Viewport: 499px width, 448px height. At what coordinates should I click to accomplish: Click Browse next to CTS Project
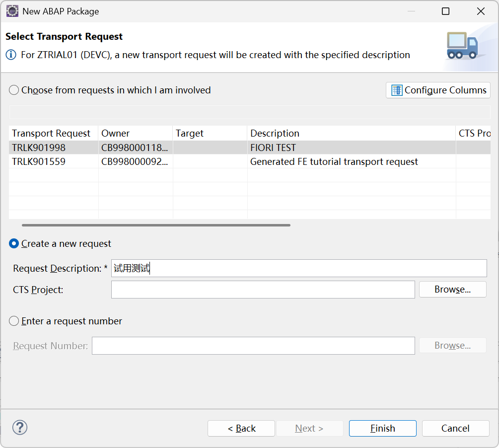click(x=452, y=289)
